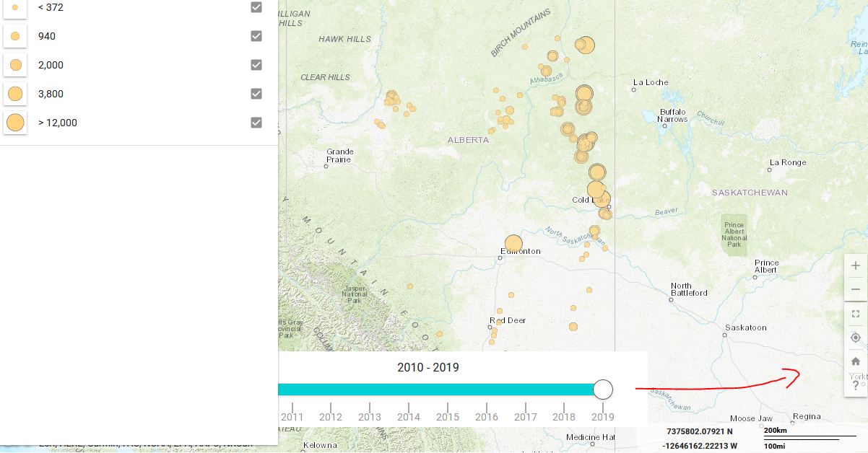Click the teal time slider track

(x=435, y=390)
